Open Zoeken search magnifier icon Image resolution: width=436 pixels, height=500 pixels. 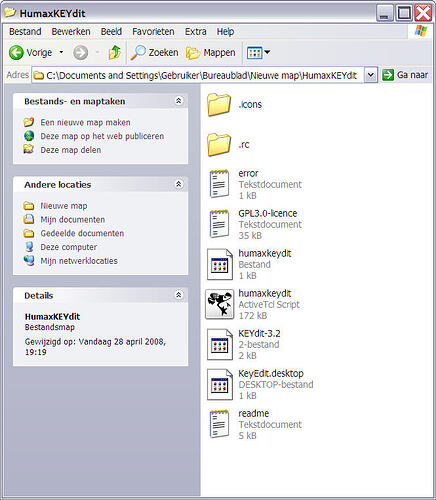(x=138, y=52)
